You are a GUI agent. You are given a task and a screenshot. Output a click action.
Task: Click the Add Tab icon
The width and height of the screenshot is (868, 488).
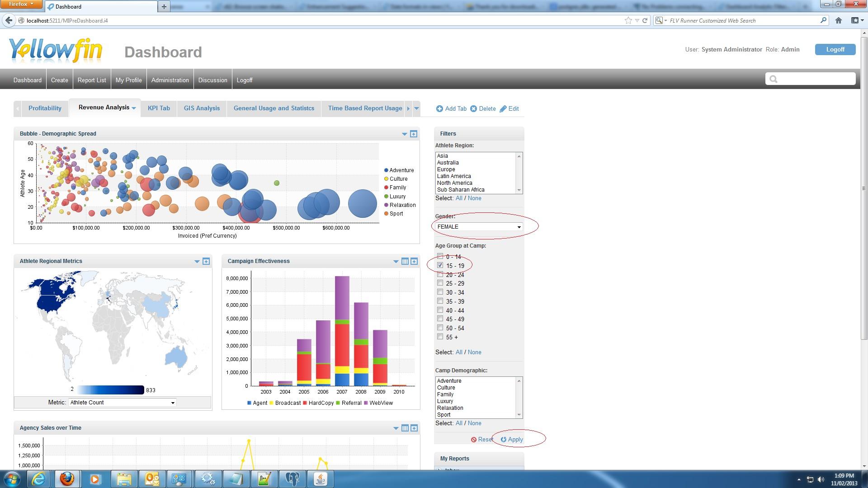439,108
